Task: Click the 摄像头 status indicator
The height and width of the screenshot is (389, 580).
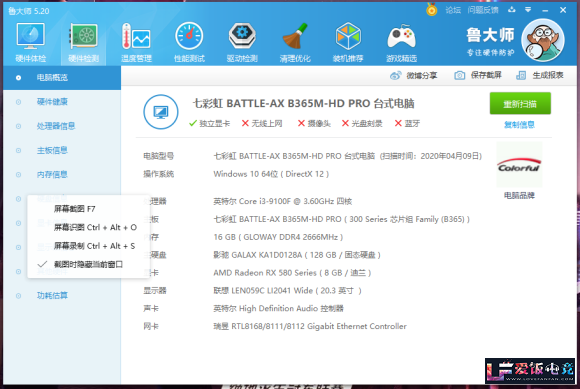Action: 314,124
